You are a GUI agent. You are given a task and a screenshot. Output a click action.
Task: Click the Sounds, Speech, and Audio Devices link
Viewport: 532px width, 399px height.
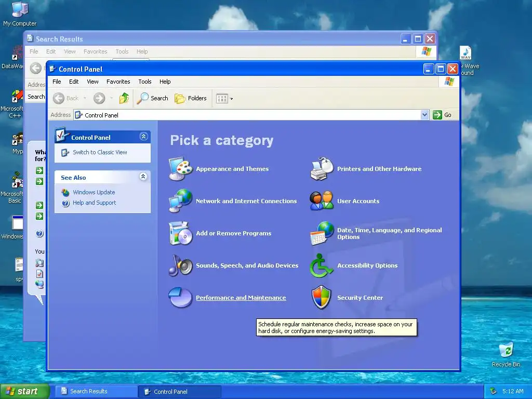point(247,265)
